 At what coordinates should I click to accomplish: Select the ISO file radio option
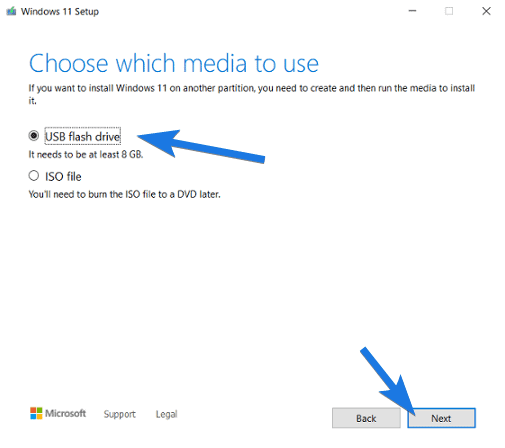pyautogui.click(x=34, y=176)
